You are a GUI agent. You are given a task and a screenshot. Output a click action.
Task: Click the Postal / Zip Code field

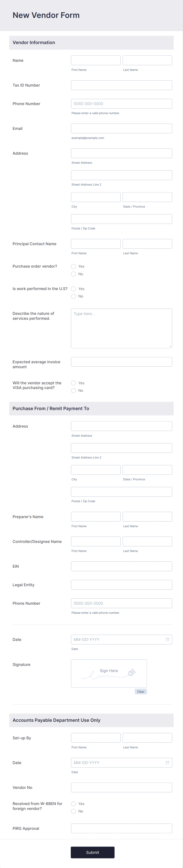[121, 219]
